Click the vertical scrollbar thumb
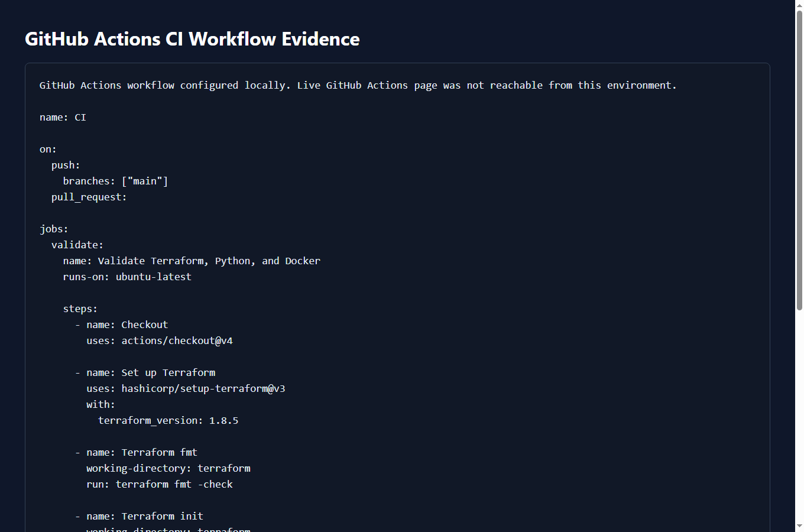The width and height of the screenshot is (804, 532). (x=799, y=160)
